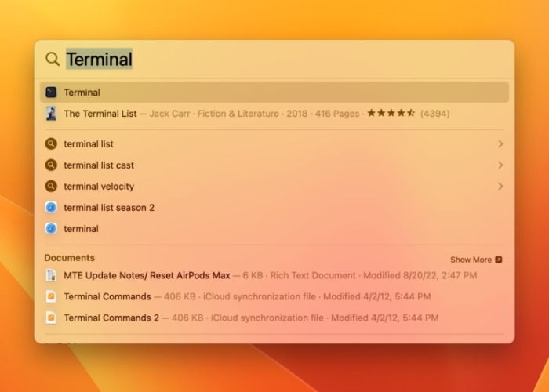Click 'Jack Carr' author text
This screenshot has width=549, height=392.
coord(169,114)
